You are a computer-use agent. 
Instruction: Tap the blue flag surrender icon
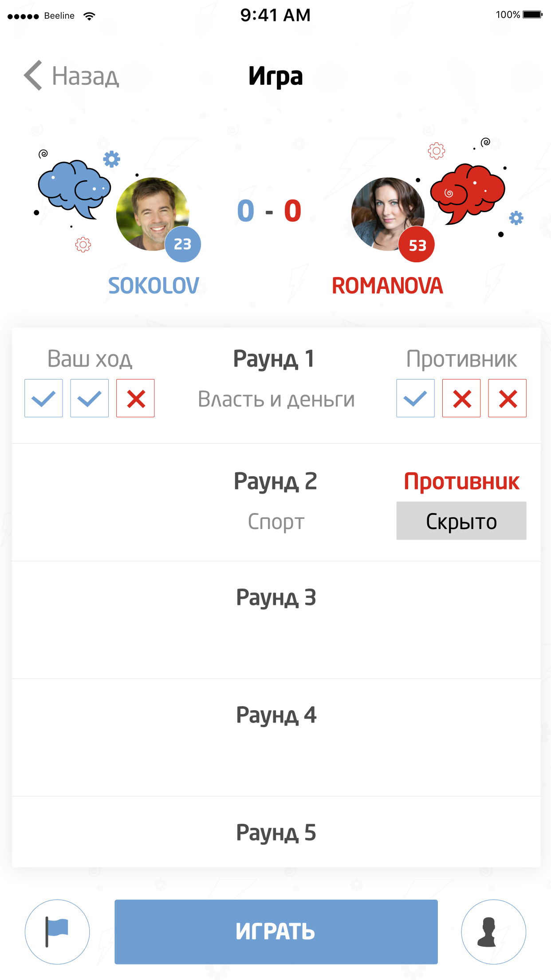tap(57, 932)
